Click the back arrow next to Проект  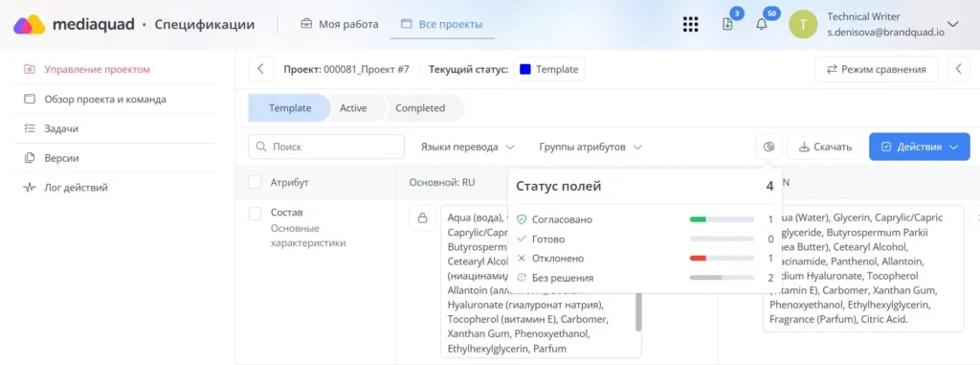click(x=261, y=69)
